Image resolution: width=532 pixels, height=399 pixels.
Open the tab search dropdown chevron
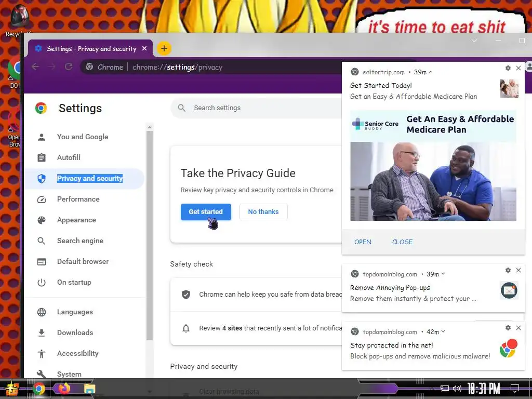pos(475,41)
